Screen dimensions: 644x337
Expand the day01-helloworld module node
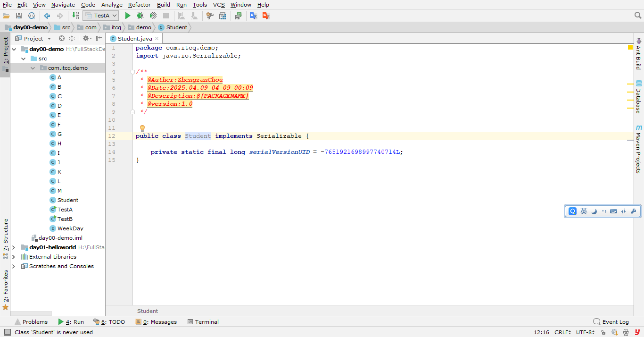[x=14, y=247]
